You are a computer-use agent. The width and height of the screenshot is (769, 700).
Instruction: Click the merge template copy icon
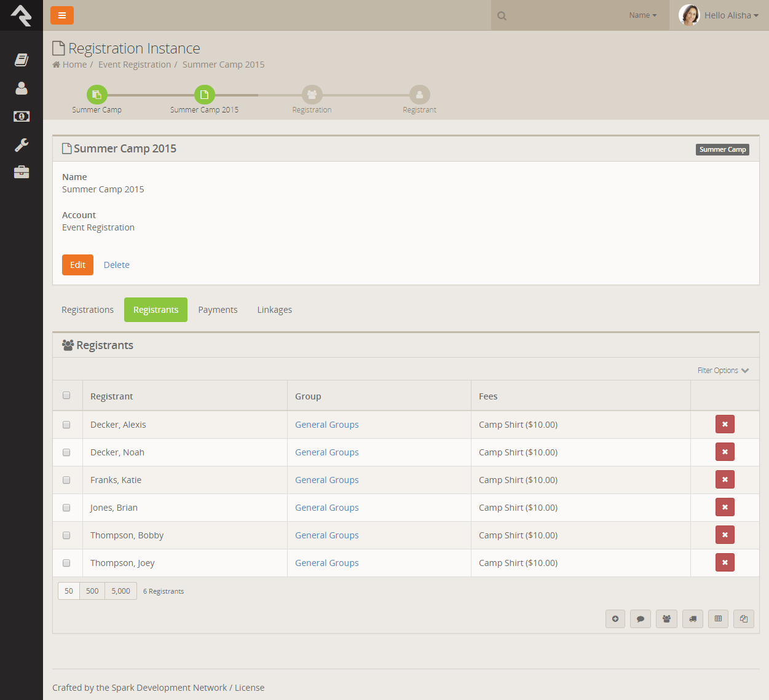743,619
